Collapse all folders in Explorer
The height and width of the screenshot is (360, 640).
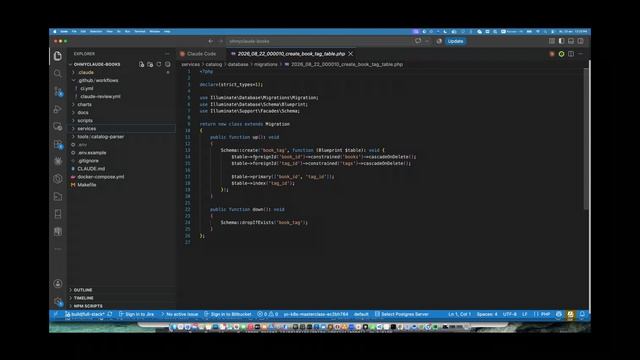(x=168, y=64)
